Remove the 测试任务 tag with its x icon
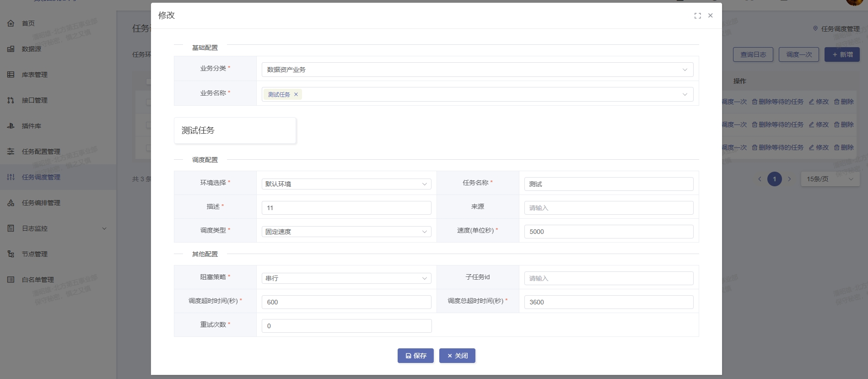The height and width of the screenshot is (379, 868). (x=296, y=94)
